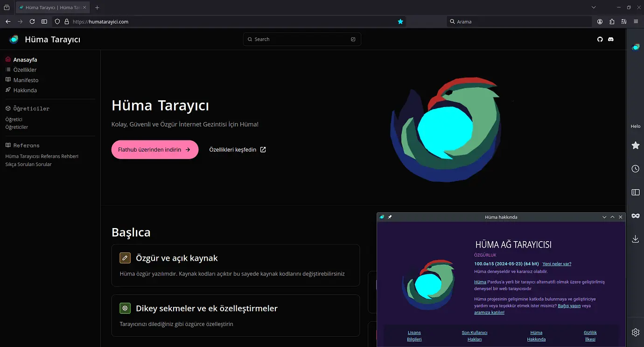
Task: Open bookmarks star in the browser side panel
Action: (636, 146)
